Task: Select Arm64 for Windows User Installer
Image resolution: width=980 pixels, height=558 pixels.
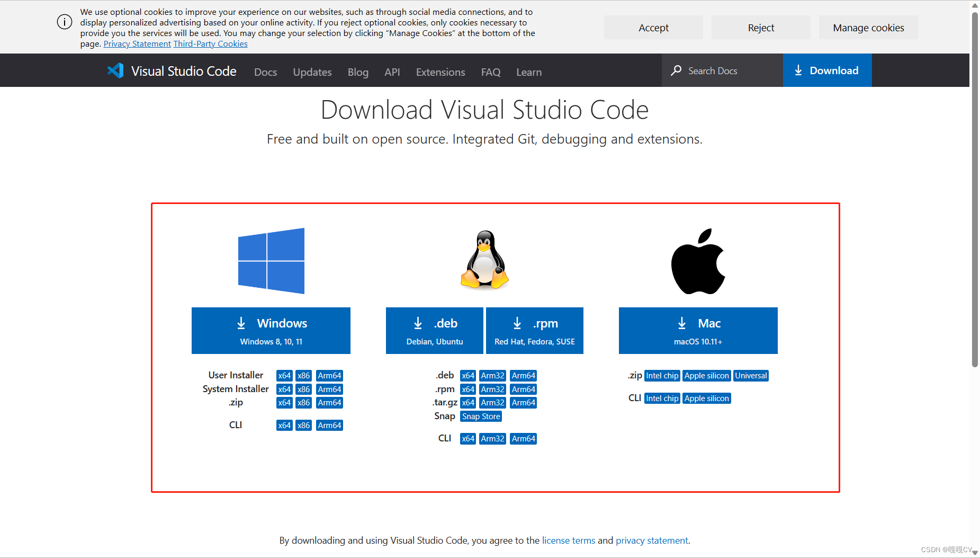Action: pos(329,376)
